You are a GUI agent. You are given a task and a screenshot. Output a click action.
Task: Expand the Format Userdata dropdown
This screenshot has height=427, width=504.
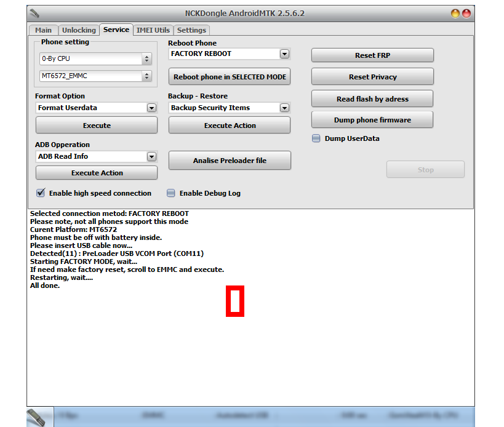click(151, 108)
